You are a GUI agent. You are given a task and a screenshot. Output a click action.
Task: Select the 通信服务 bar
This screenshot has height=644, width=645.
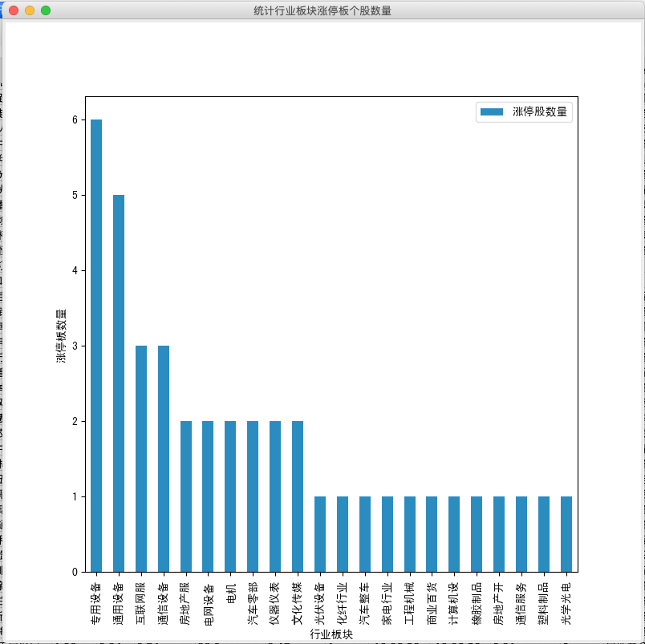point(521,534)
